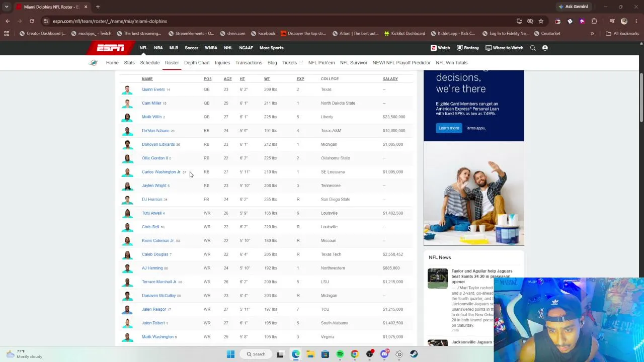
Task: Open the Chrome extensions puzzle icon
Action: tap(594, 21)
